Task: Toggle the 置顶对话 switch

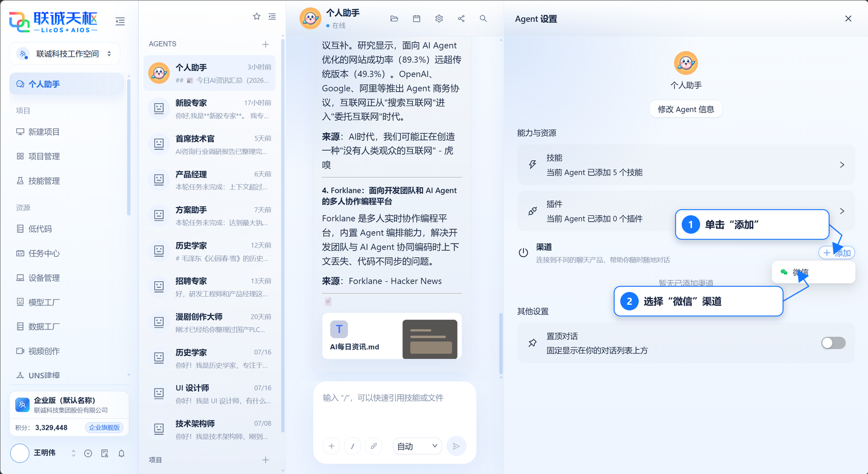Action: (833, 343)
